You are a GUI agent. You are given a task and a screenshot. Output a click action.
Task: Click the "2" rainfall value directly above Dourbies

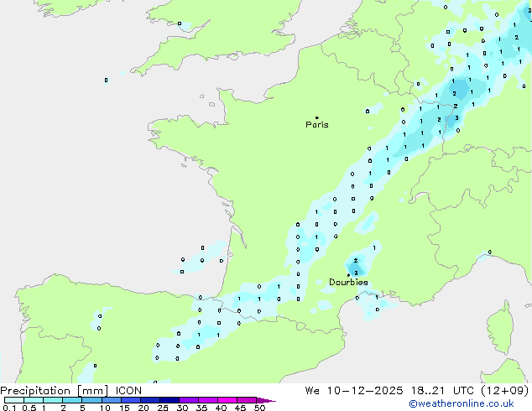coord(355,261)
